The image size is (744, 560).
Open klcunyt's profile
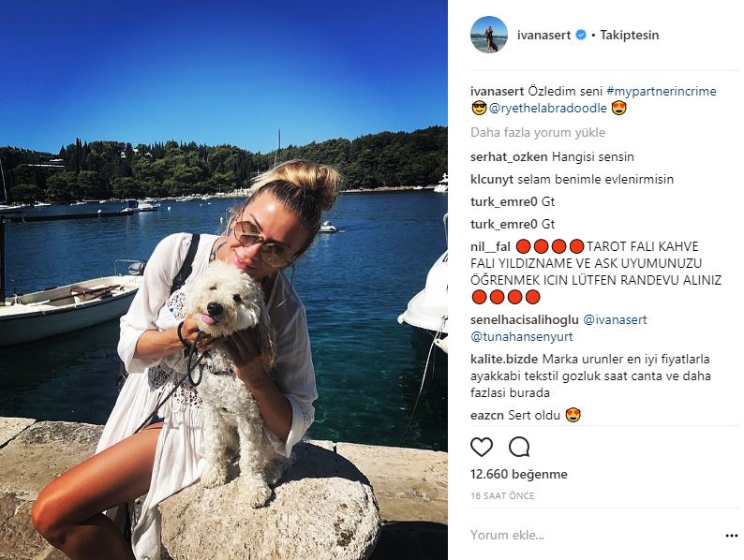click(x=492, y=179)
